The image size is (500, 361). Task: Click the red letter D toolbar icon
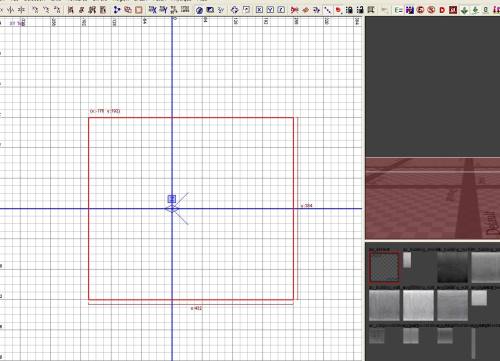(x=442, y=10)
